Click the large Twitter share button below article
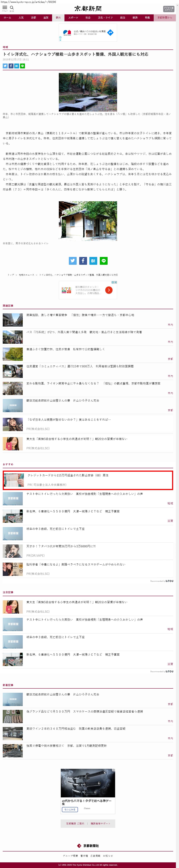The height and width of the screenshot is (868, 179). point(72,261)
